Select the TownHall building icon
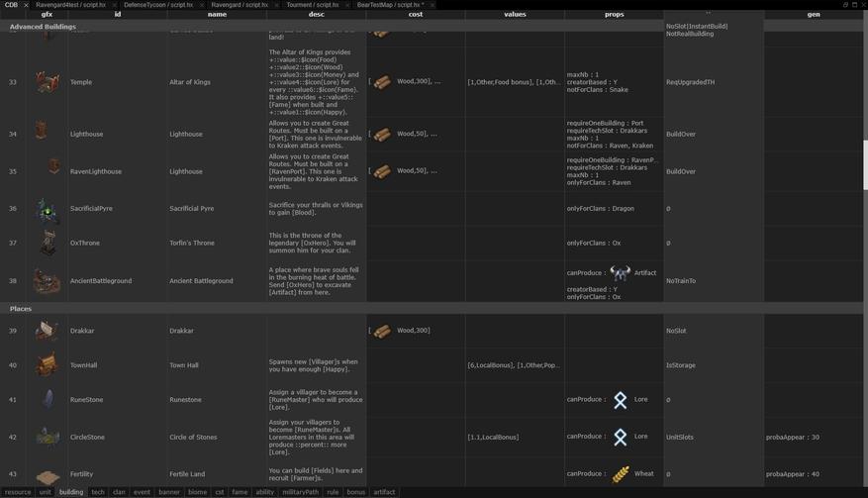This screenshot has width=868, height=498. [47, 365]
